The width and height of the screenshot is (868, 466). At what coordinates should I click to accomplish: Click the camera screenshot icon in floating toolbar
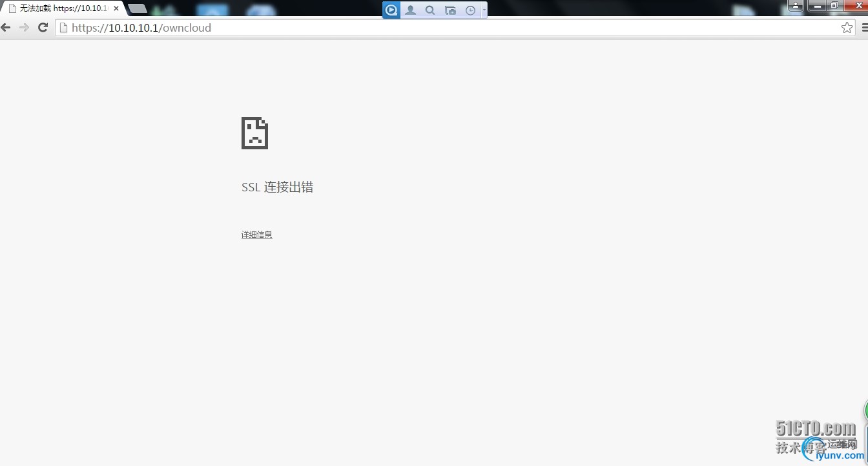click(451, 10)
